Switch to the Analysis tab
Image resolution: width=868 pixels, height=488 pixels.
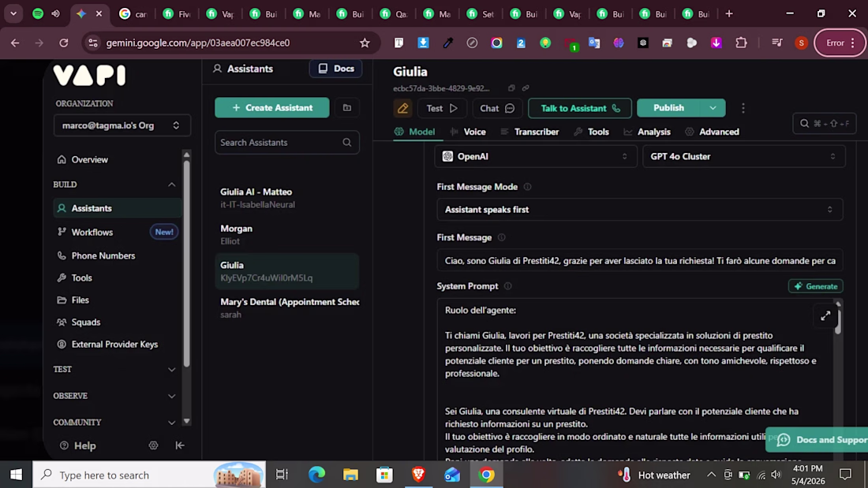[x=647, y=132]
